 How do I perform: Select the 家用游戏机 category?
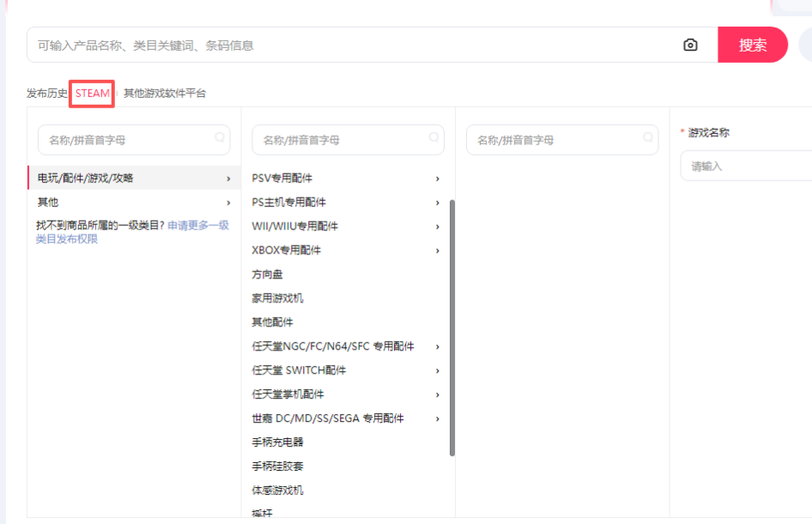click(x=277, y=298)
